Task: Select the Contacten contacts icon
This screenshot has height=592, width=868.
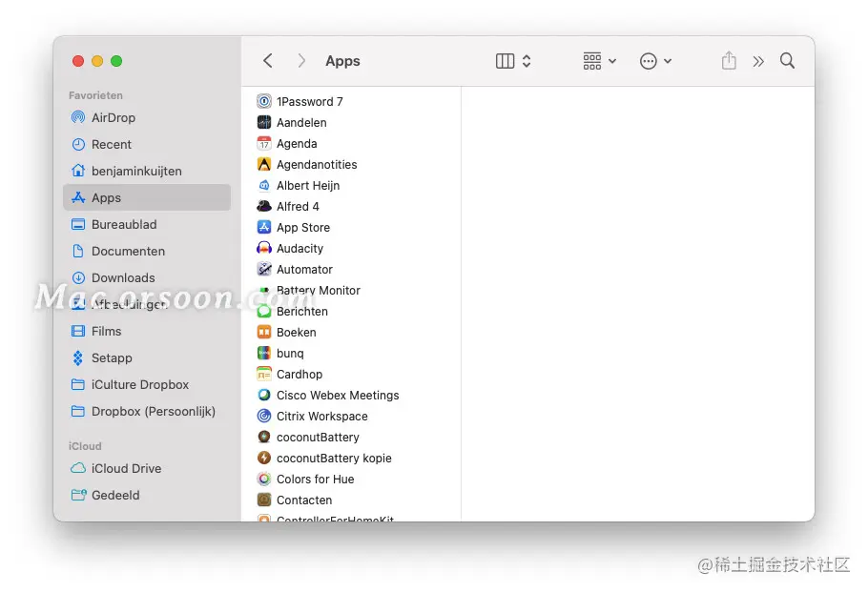Action: coord(264,500)
